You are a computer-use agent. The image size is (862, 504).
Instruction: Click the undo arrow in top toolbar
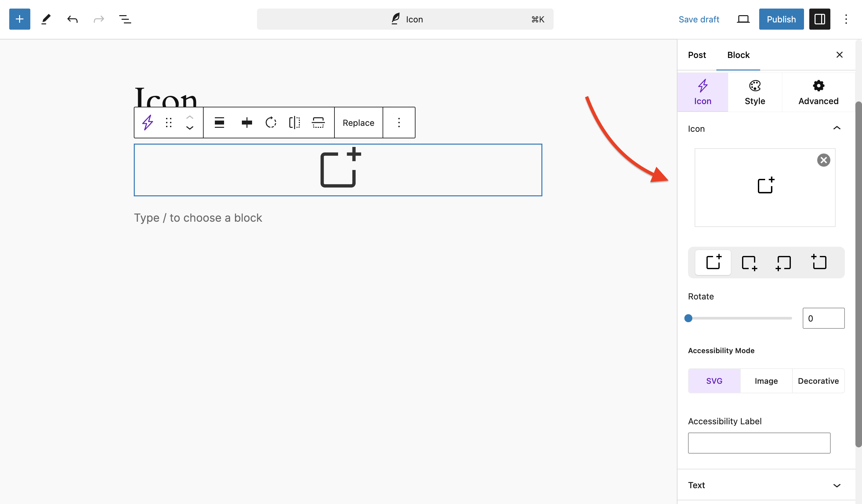pos(72,19)
